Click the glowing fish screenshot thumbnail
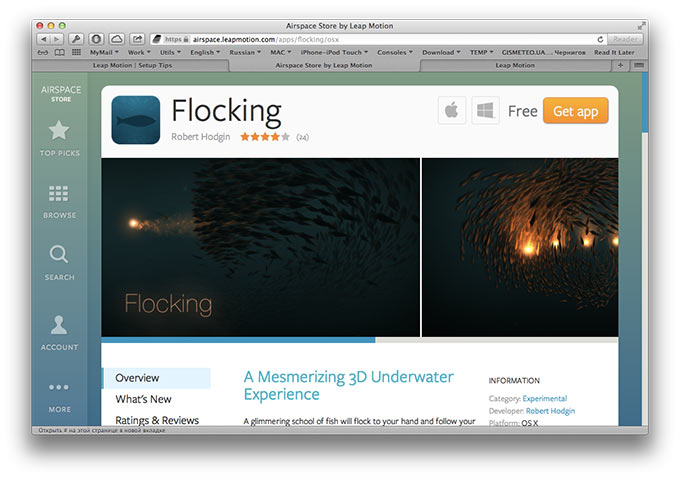Image resolution: width=680 pixels, height=479 pixels. coord(520,248)
